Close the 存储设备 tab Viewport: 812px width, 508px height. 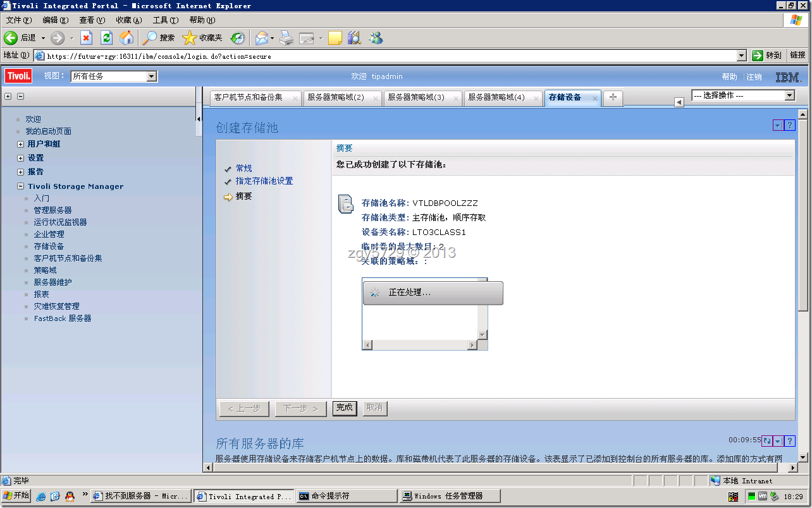pyautogui.click(x=595, y=98)
